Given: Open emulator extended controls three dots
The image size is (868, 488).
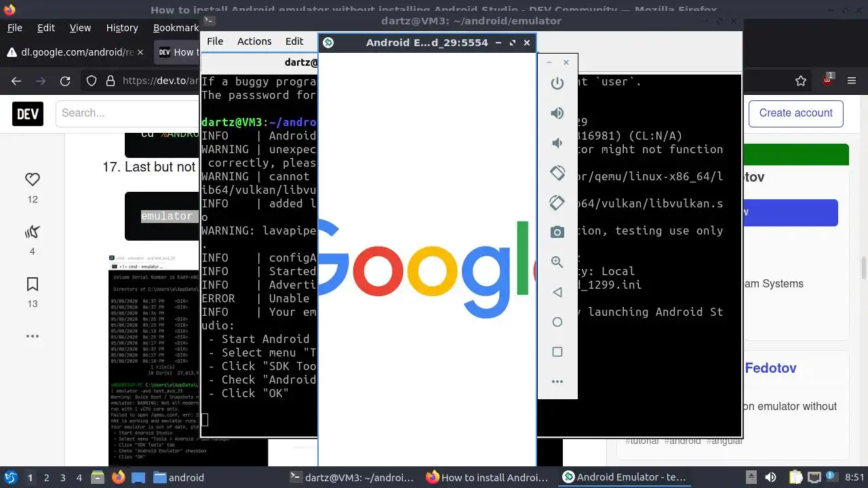Looking at the screenshot, I should click(557, 382).
